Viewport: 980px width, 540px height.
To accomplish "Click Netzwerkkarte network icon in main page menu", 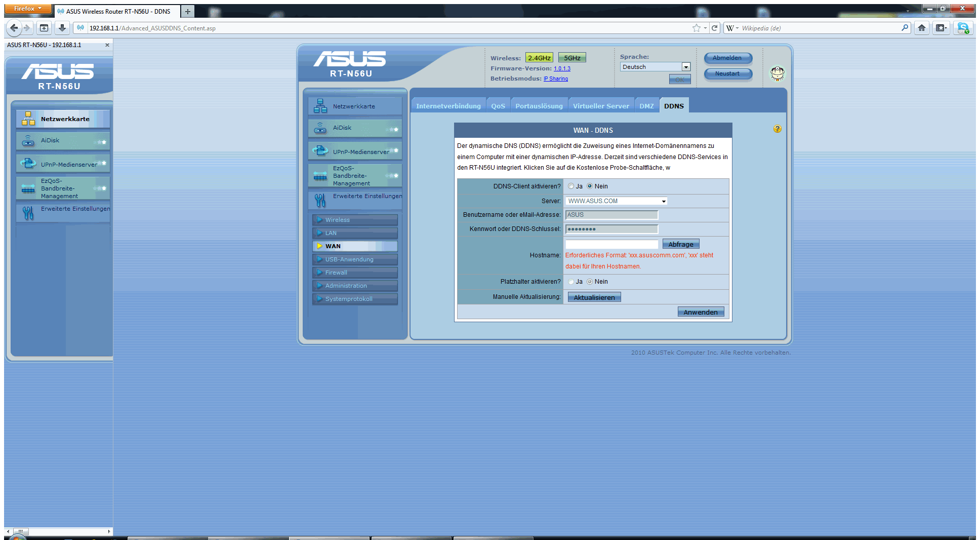I will click(320, 106).
